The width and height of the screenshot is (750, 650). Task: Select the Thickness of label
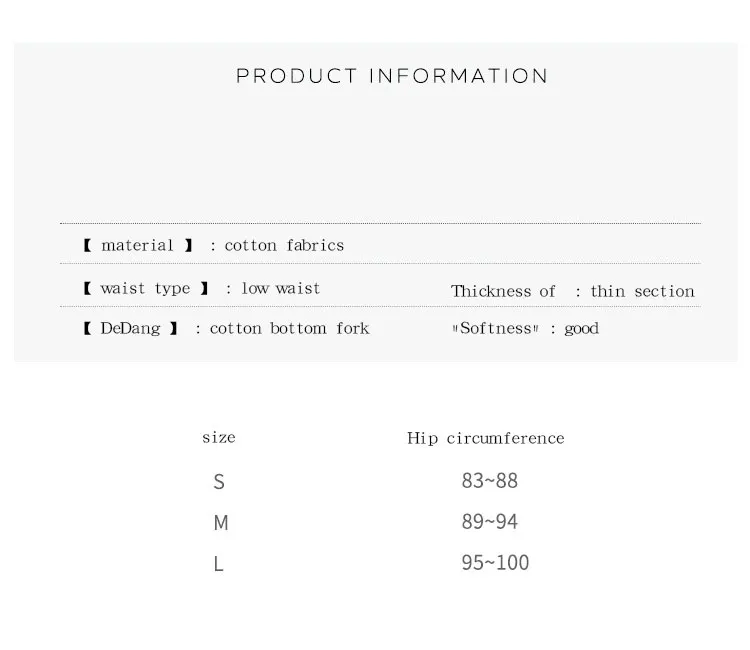[503, 291]
